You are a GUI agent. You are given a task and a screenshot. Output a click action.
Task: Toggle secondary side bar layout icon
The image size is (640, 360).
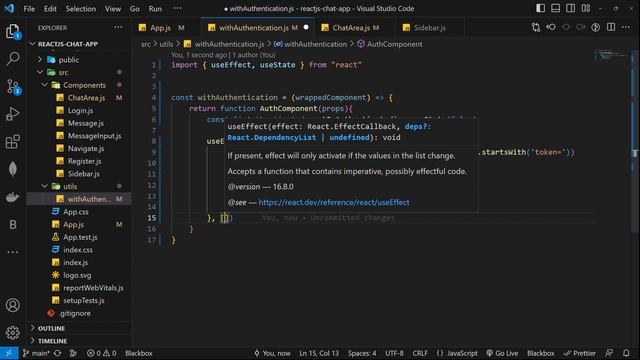571,8
